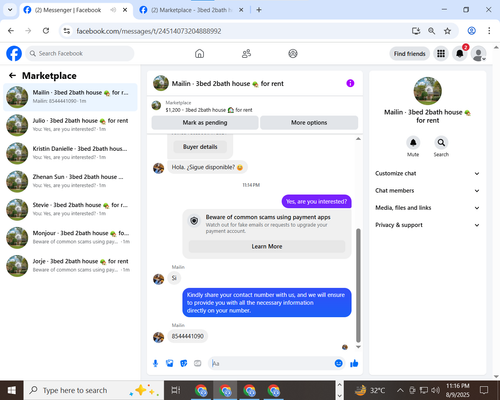This screenshot has width=500, height=400.
Task: Click the phone number message 8544441090
Action: 188,336
